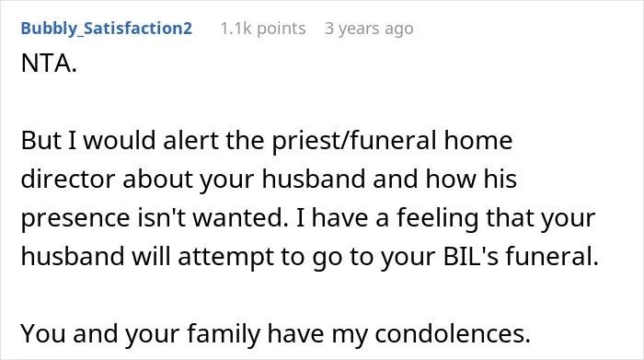Image resolution: width=644 pixels, height=360 pixels.
Task: Click the word presence in comment
Action: click(75, 218)
